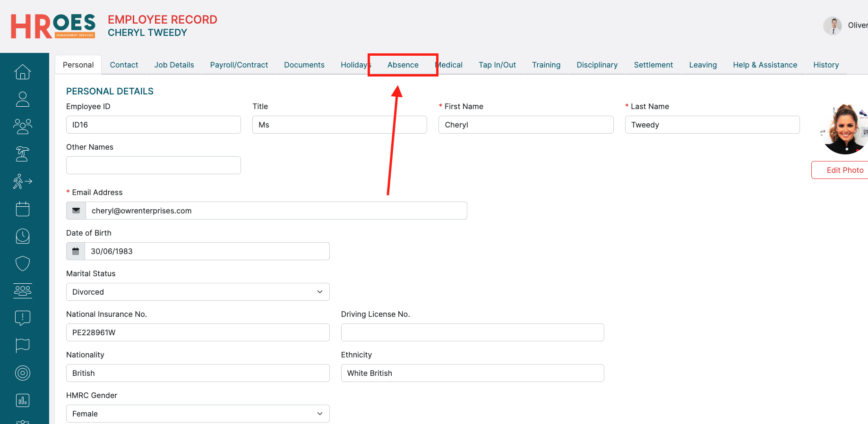Open the single person icon in sidebar
This screenshot has height=424, width=868.
pos(23,99)
